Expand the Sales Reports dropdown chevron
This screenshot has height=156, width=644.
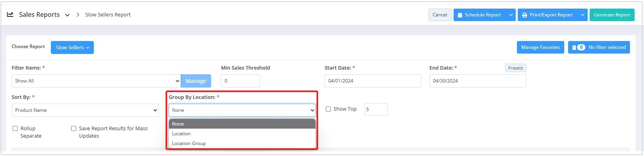click(x=67, y=15)
